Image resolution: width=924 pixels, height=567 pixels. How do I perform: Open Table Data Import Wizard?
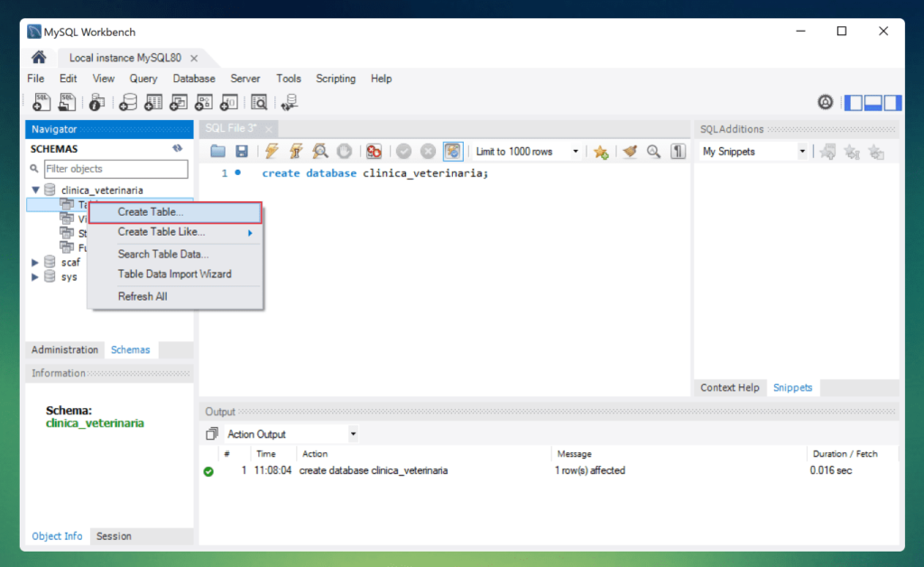[x=175, y=274]
